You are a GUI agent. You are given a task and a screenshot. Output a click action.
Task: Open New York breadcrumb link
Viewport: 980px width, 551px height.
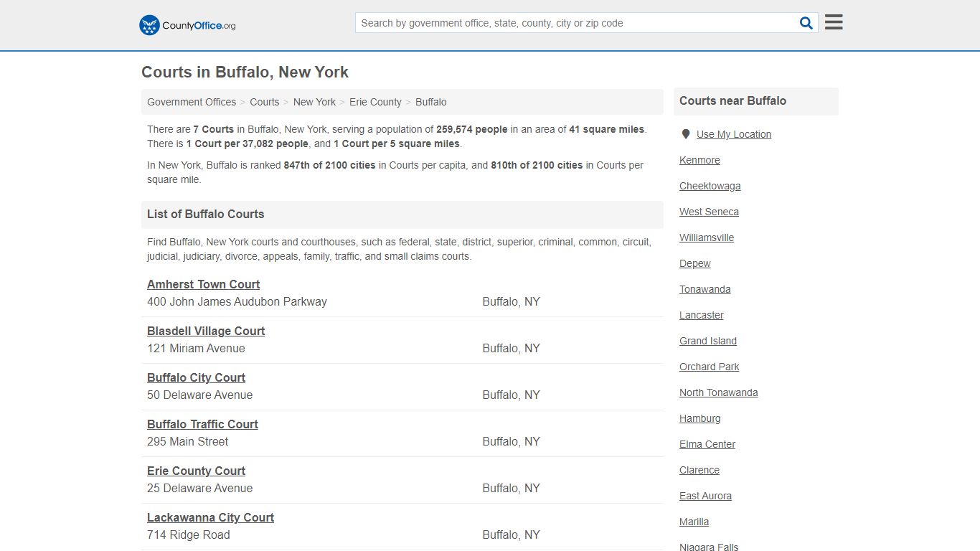click(x=314, y=102)
